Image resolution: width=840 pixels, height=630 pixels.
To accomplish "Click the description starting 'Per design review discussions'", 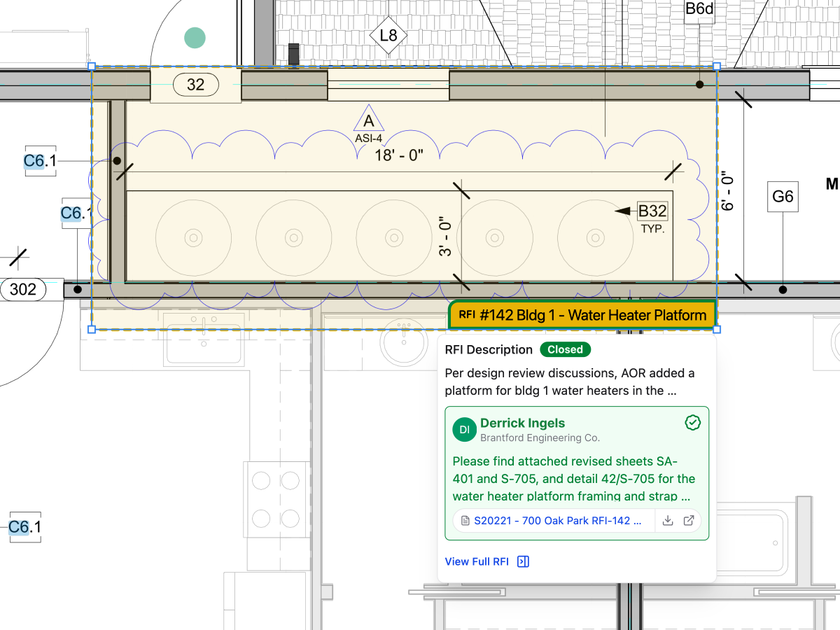I will point(570,381).
